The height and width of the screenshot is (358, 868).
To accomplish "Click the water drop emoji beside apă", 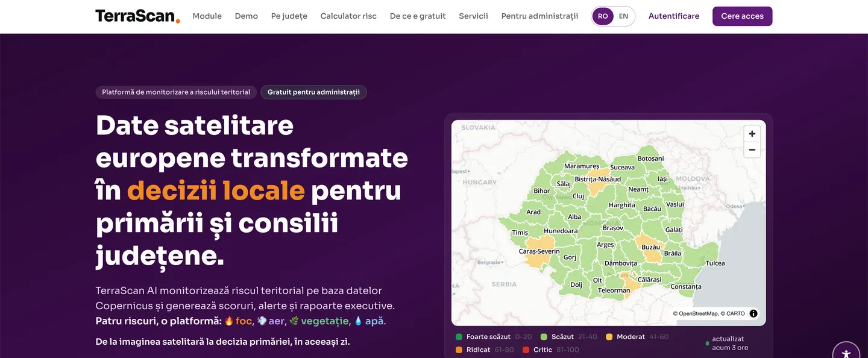I will click(x=358, y=321).
